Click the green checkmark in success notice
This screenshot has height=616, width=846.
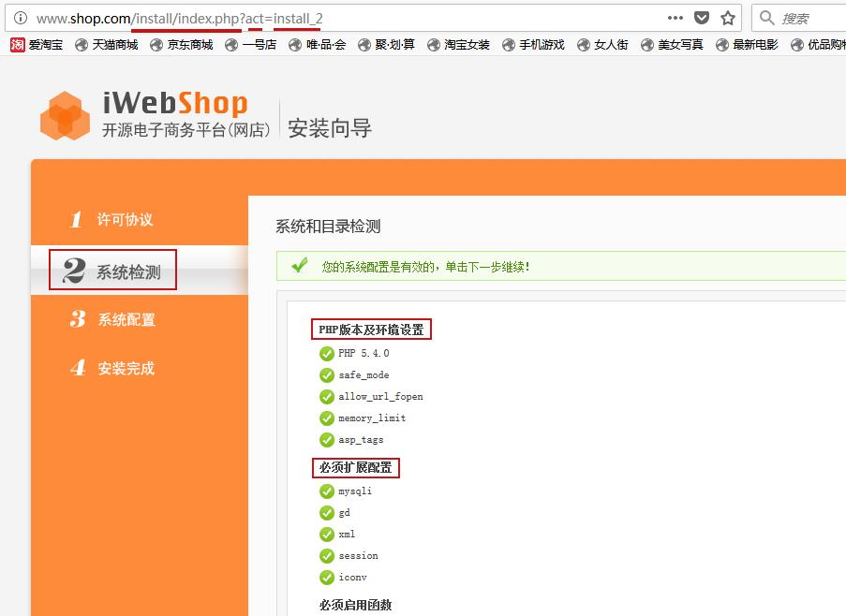click(299, 265)
